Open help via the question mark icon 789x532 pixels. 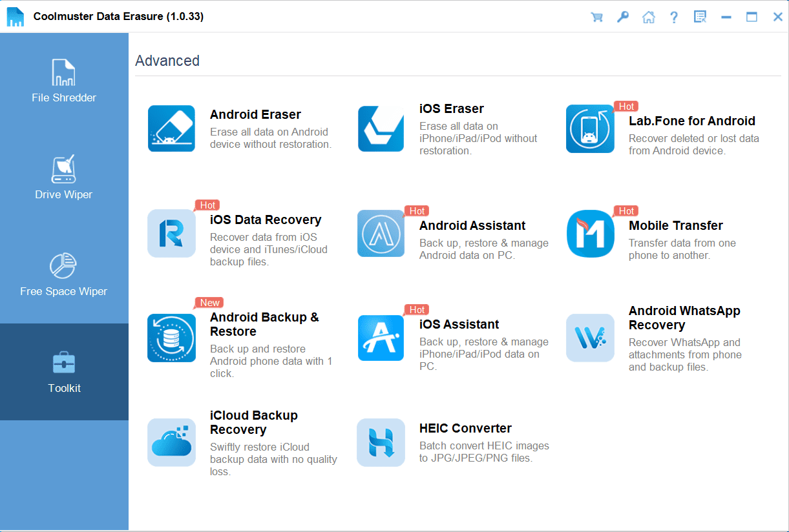674,17
